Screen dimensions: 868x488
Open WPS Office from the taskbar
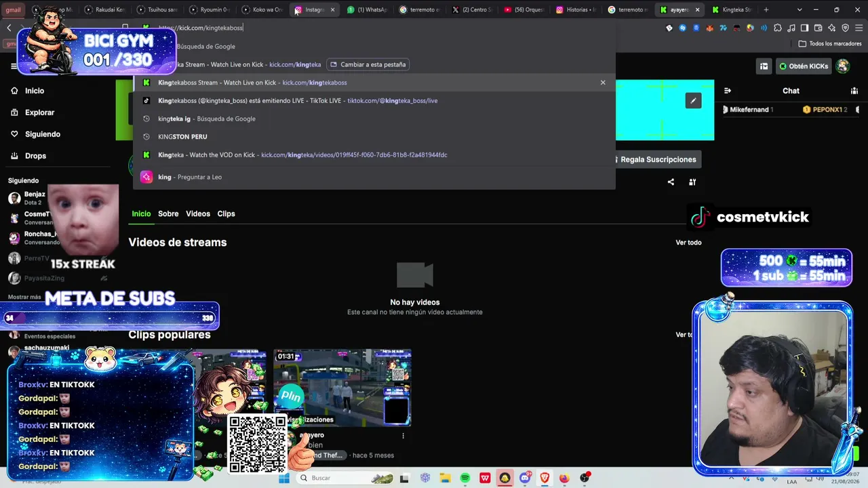[485, 478]
